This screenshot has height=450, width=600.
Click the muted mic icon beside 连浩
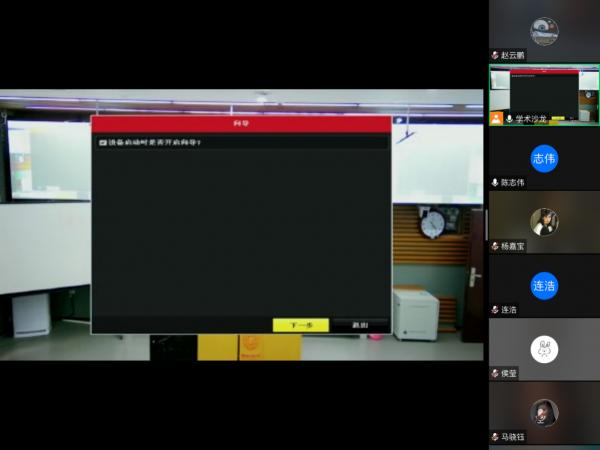[x=494, y=310]
